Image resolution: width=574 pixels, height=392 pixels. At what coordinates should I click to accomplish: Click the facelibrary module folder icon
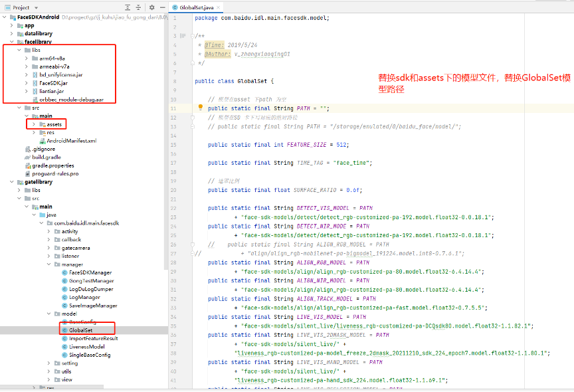coord(20,42)
